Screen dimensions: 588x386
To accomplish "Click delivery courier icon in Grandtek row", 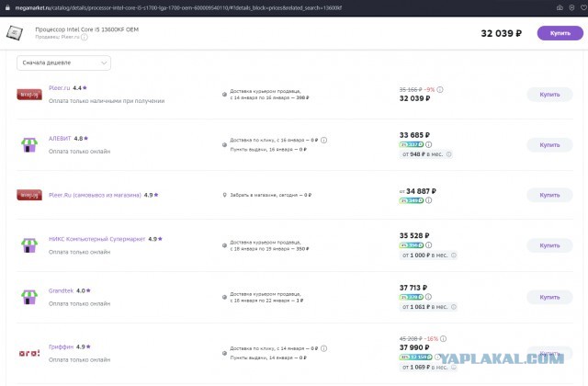I will click(x=224, y=297).
